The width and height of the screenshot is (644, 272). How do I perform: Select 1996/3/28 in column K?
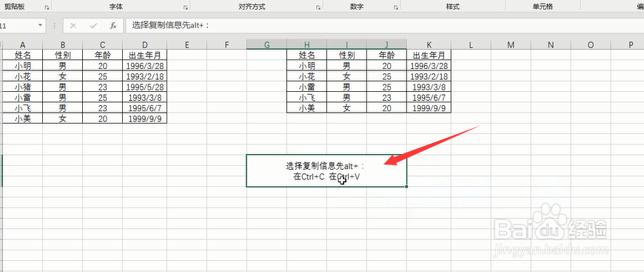coord(429,65)
